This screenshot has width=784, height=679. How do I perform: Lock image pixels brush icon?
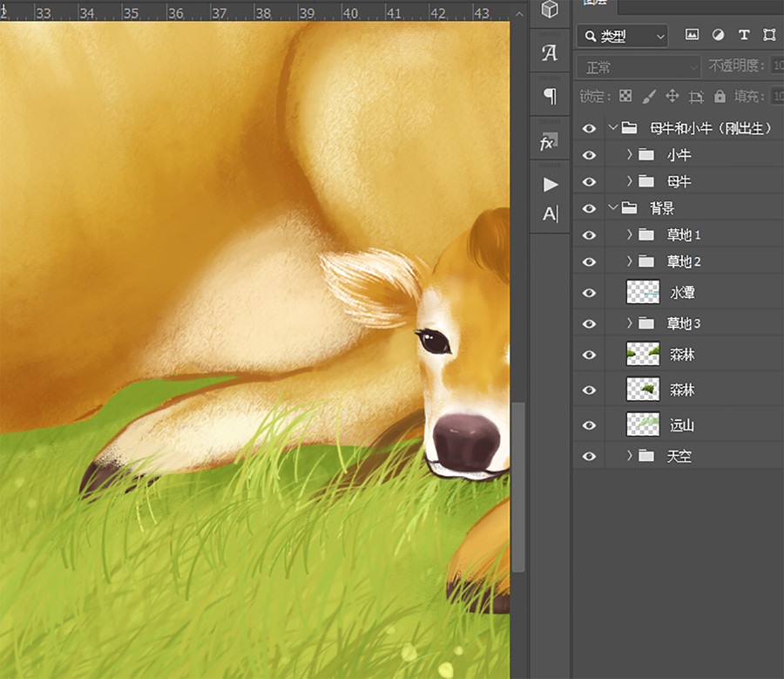click(649, 96)
